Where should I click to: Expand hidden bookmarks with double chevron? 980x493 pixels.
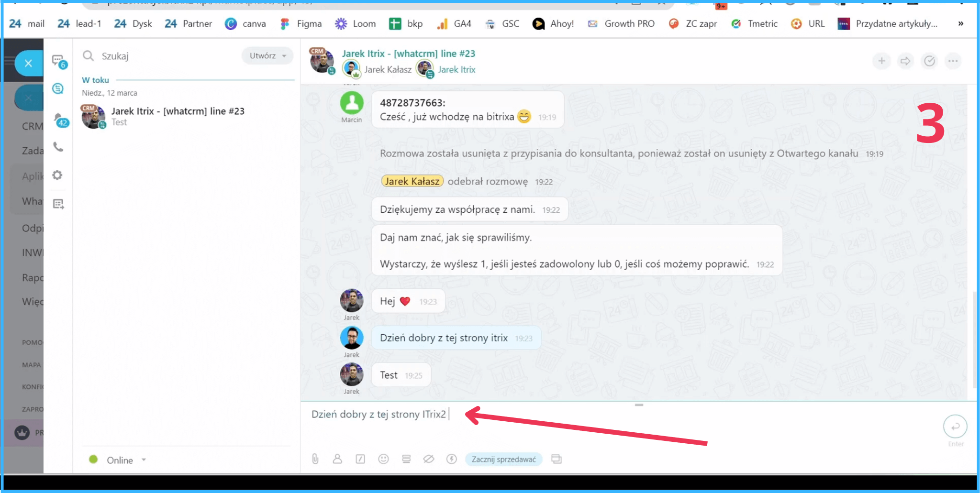[960, 24]
